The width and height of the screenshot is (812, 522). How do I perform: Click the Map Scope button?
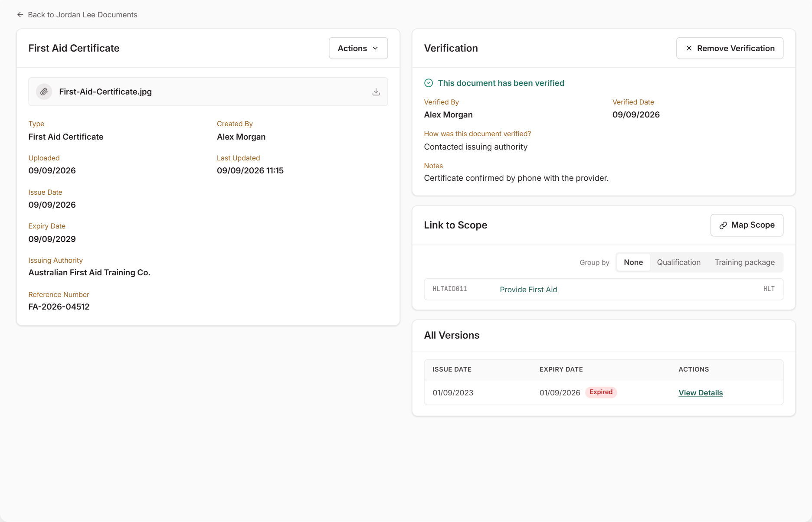tap(747, 225)
